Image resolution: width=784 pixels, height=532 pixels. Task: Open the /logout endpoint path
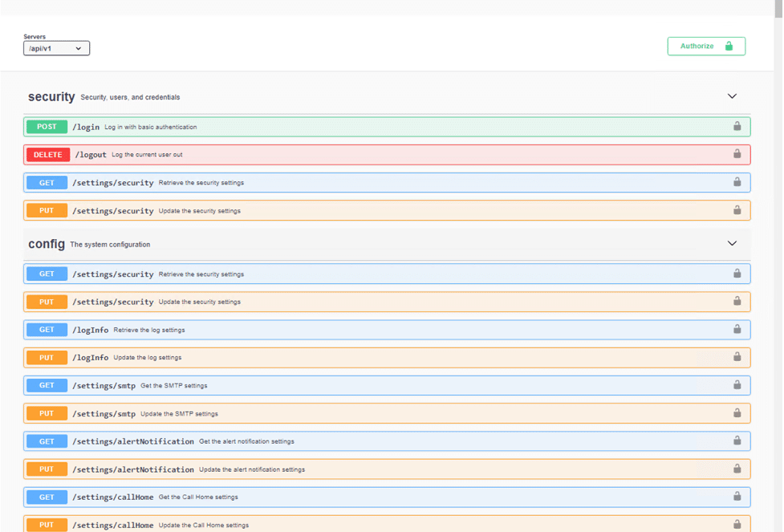click(x=91, y=155)
